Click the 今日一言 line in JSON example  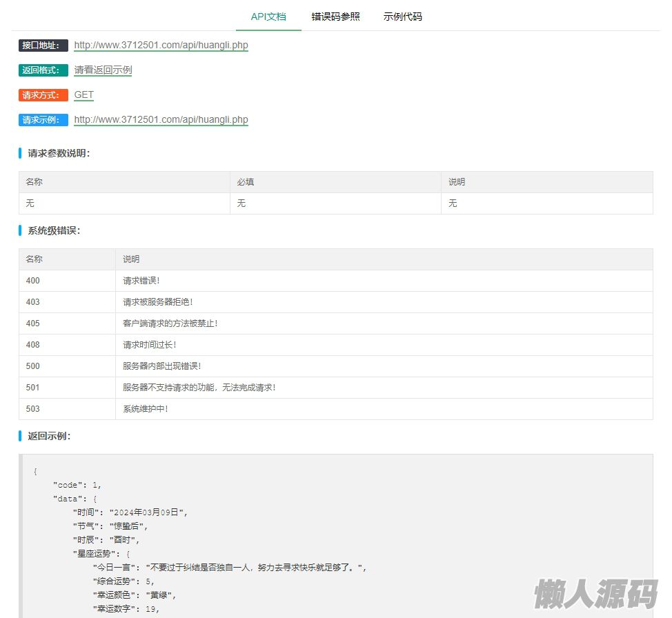coord(230,568)
